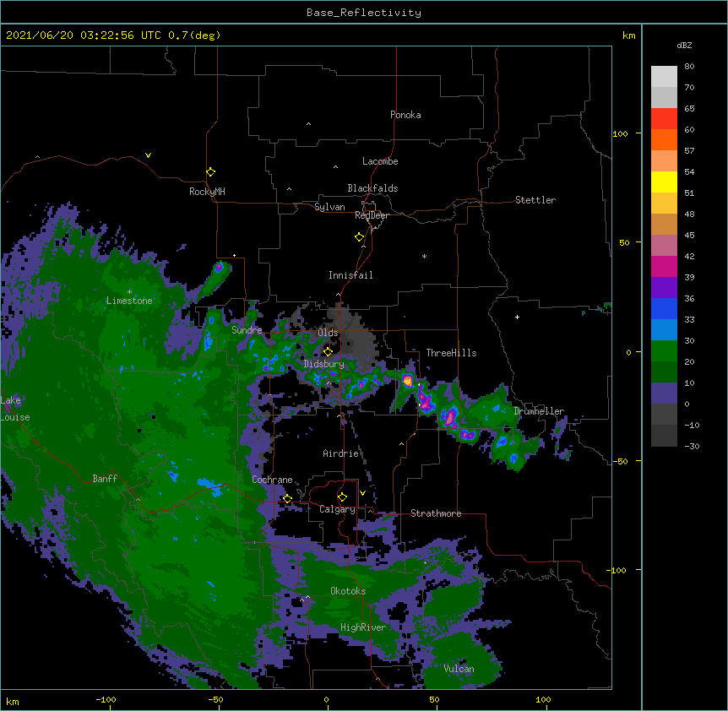Click the Sylvan label
The image size is (728, 711).
(329, 207)
